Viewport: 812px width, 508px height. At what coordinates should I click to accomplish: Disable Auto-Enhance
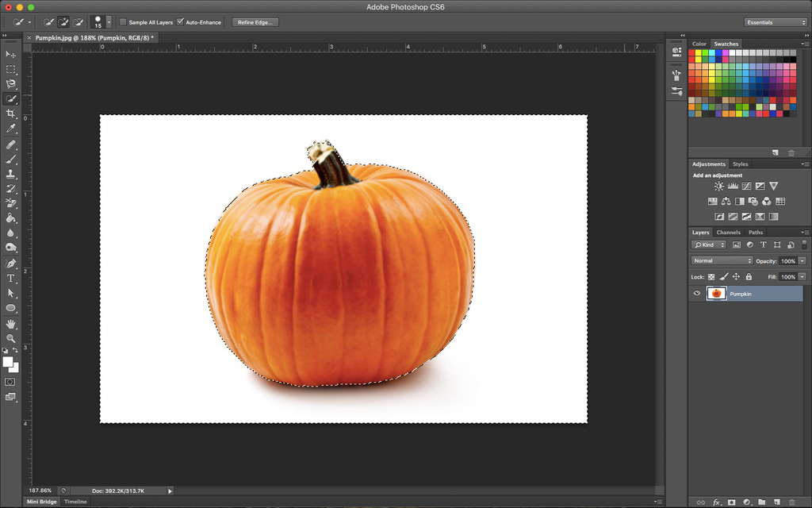point(181,21)
